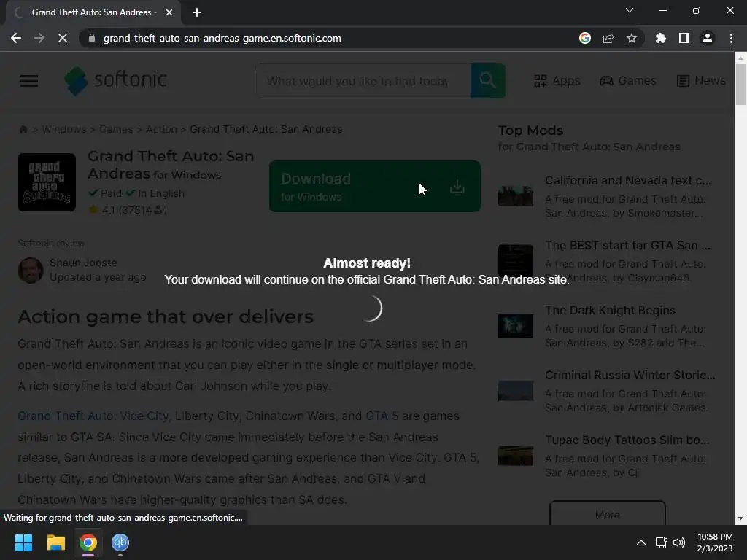
Task: Open the Chrome three-dot menu
Action: (731, 38)
